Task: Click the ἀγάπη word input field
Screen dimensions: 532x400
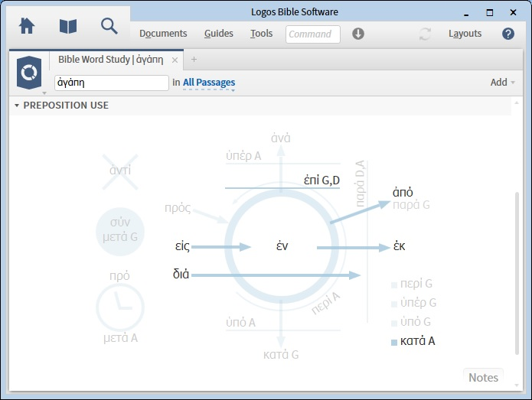Action: tap(111, 83)
